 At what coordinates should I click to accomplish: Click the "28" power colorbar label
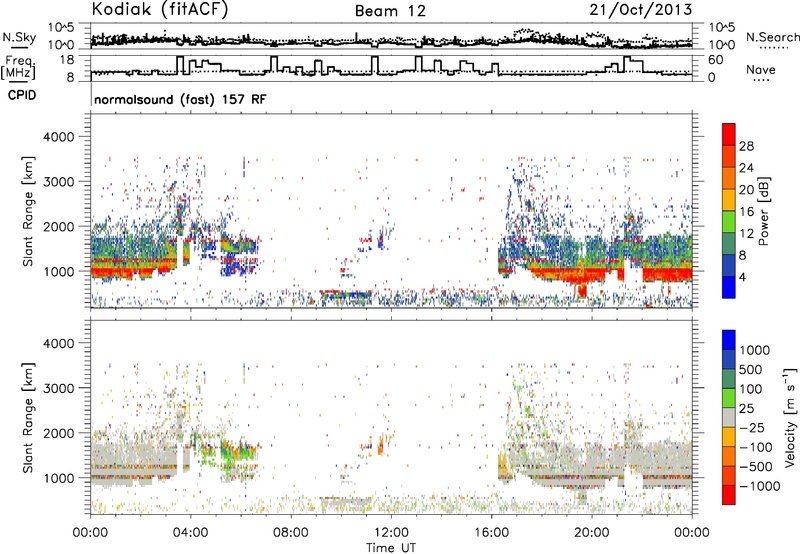tap(746, 146)
